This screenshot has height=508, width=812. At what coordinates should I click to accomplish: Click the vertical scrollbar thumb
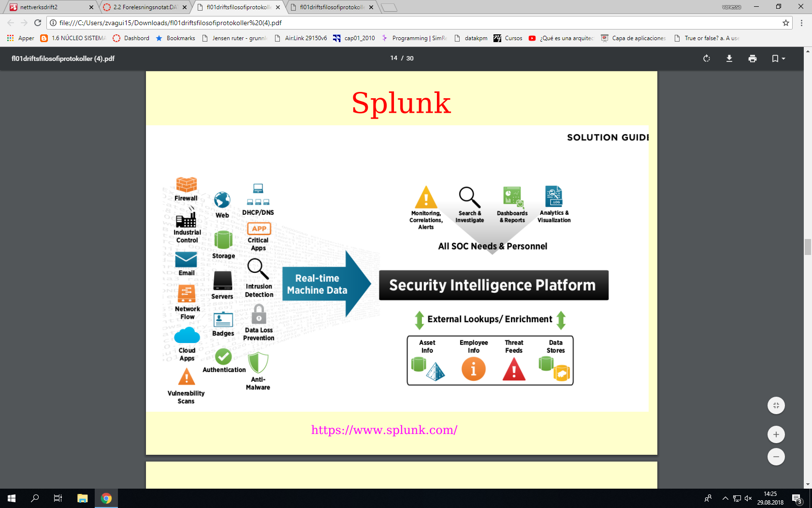coord(807,247)
